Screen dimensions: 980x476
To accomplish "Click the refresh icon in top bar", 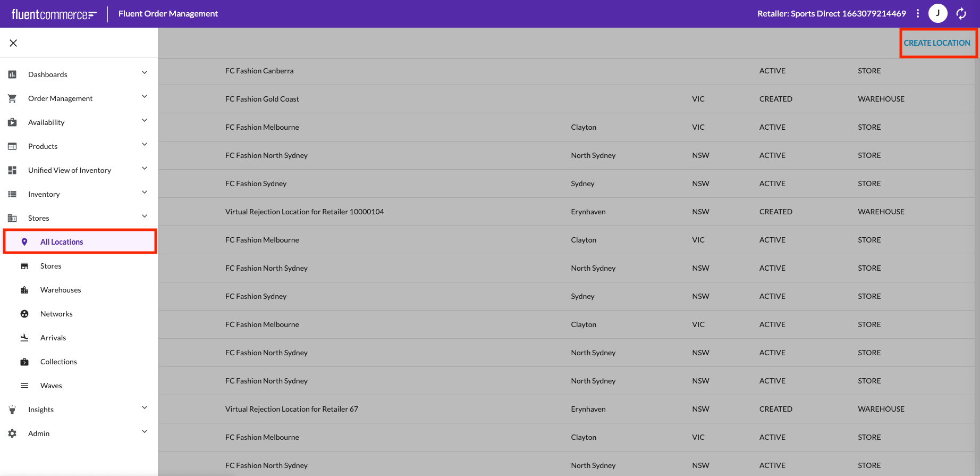I will click(x=961, y=14).
